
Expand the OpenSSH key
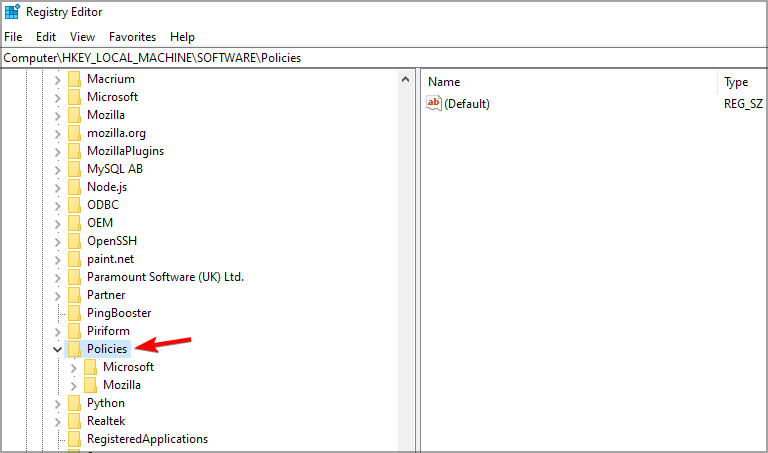57,241
